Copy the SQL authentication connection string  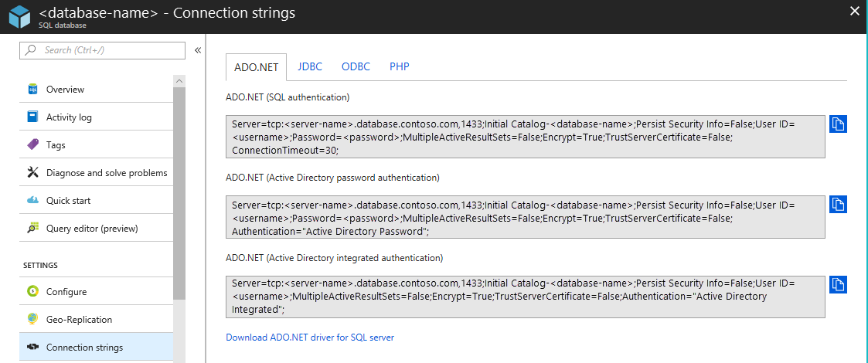(x=839, y=124)
